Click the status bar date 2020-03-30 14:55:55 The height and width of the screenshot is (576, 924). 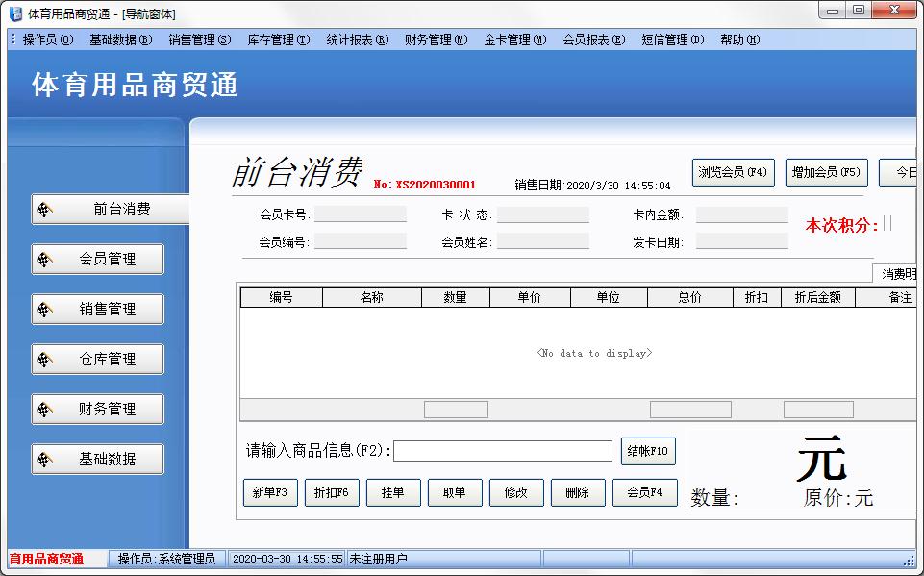(x=287, y=559)
